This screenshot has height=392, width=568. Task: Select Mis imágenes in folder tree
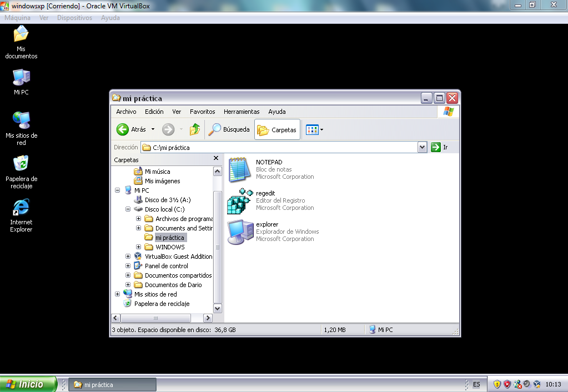[162, 181]
